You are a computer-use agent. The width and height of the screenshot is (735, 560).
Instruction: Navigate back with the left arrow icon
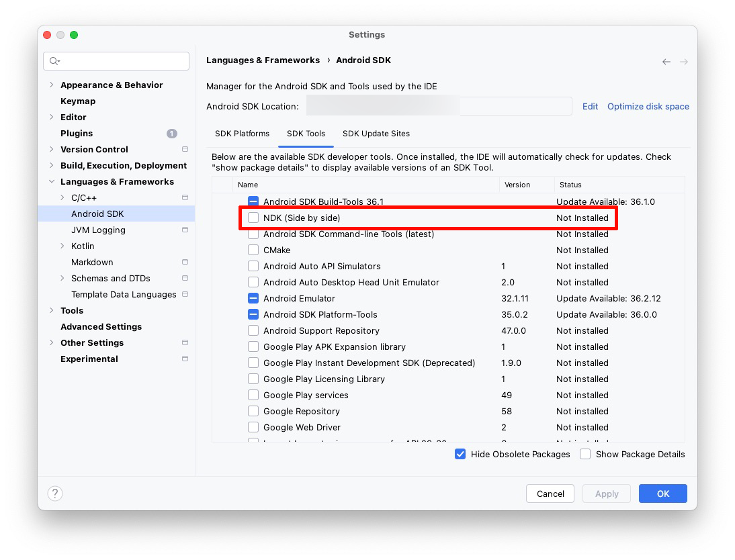[666, 62]
